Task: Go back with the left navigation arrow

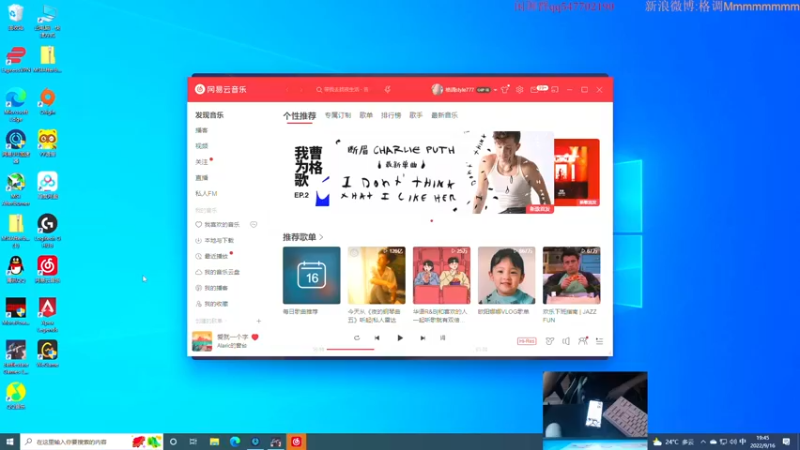Action: tap(287, 90)
